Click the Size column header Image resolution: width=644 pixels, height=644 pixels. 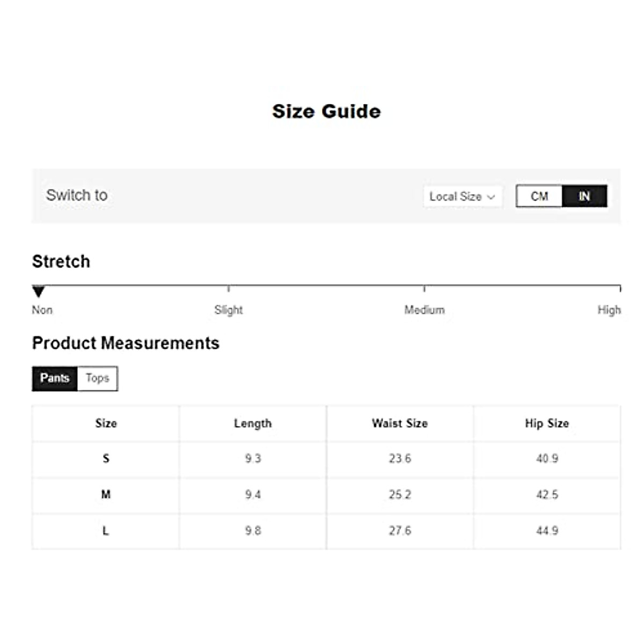(106, 423)
